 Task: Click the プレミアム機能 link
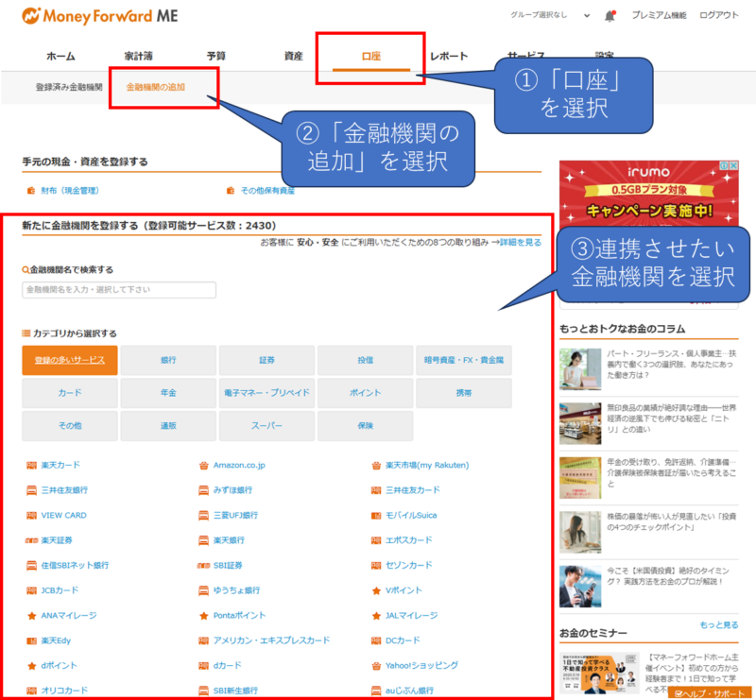click(659, 15)
